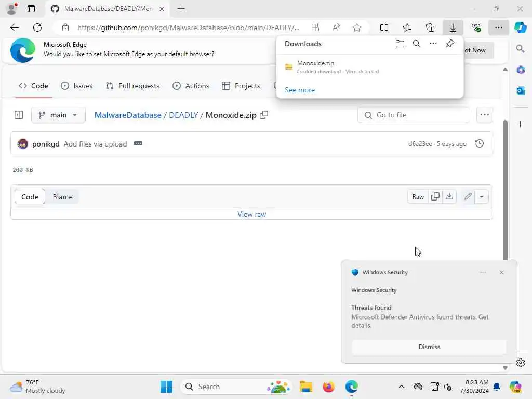View file history clock icon
This screenshot has height=399, width=532.
[x=480, y=143]
